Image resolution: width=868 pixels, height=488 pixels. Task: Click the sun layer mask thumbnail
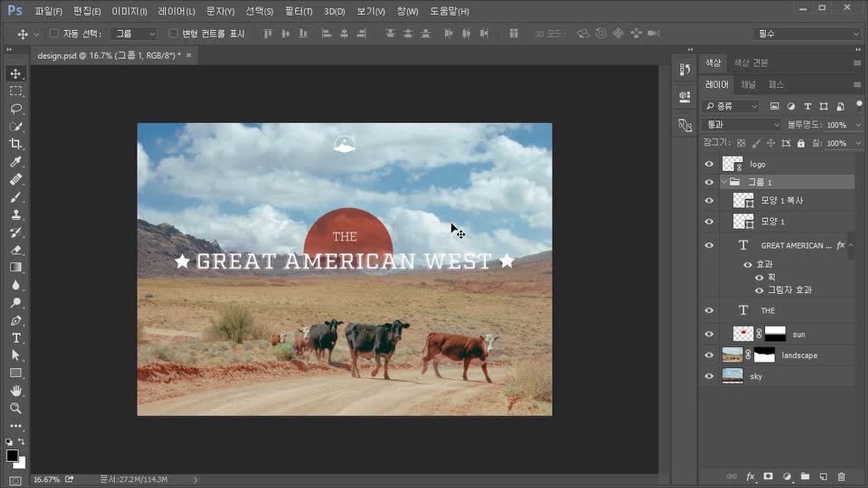coord(775,334)
